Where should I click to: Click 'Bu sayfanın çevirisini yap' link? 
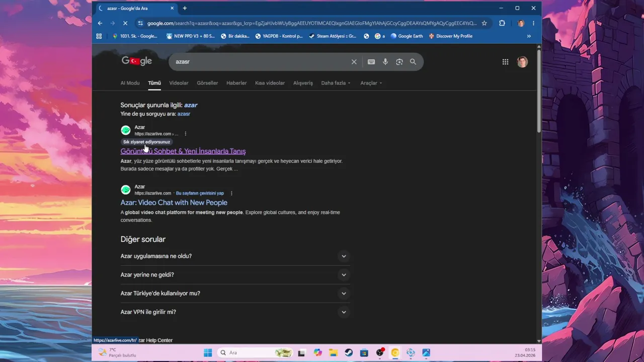[200, 193]
